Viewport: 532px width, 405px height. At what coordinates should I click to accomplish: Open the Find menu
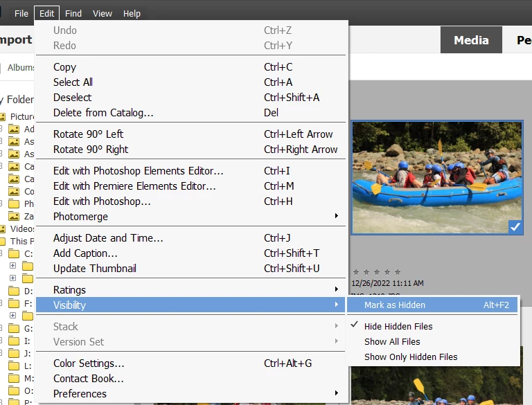point(73,14)
